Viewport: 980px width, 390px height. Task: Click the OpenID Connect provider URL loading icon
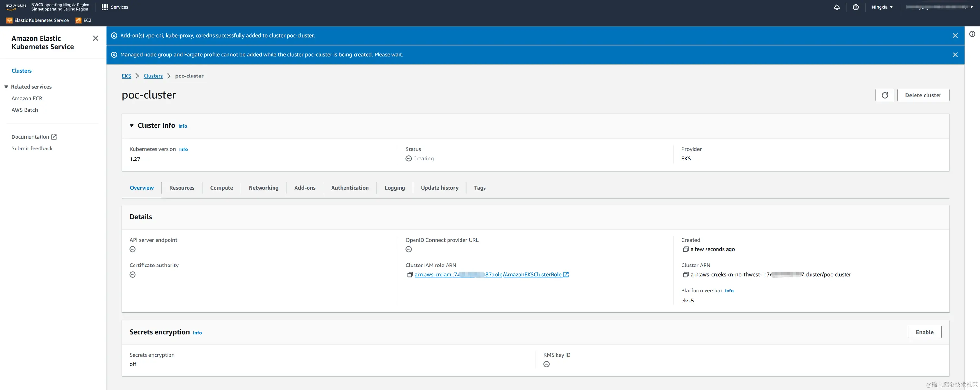coord(409,249)
